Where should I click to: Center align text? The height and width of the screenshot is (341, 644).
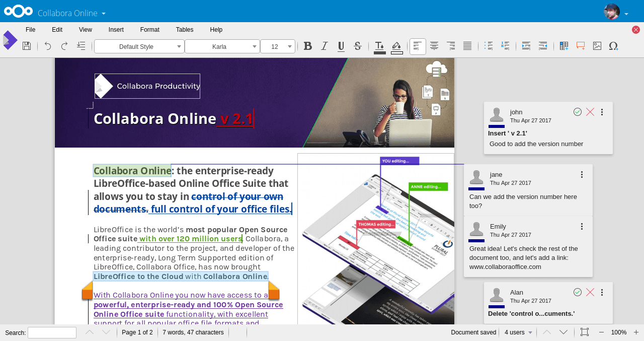[x=434, y=46]
